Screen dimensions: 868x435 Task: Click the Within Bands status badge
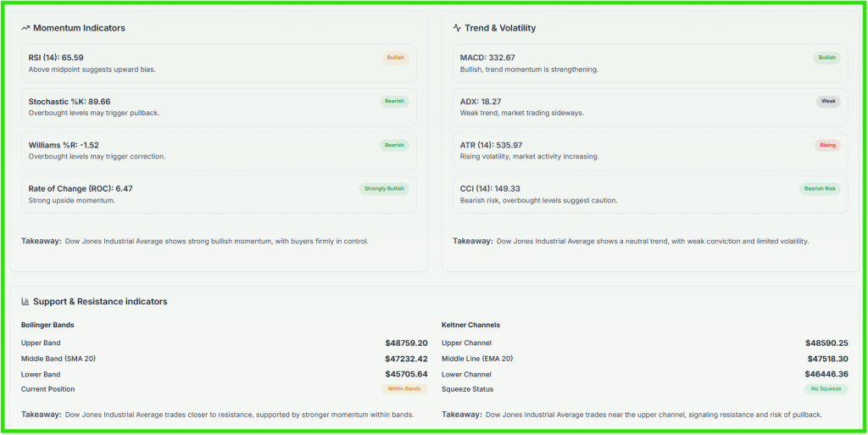tap(403, 389)
